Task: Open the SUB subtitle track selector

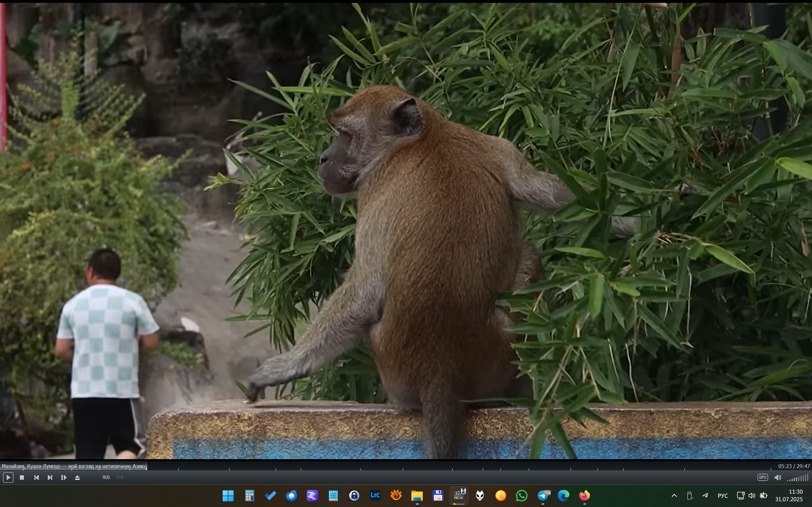Action: pyautogui.click(x=120, y=478)
